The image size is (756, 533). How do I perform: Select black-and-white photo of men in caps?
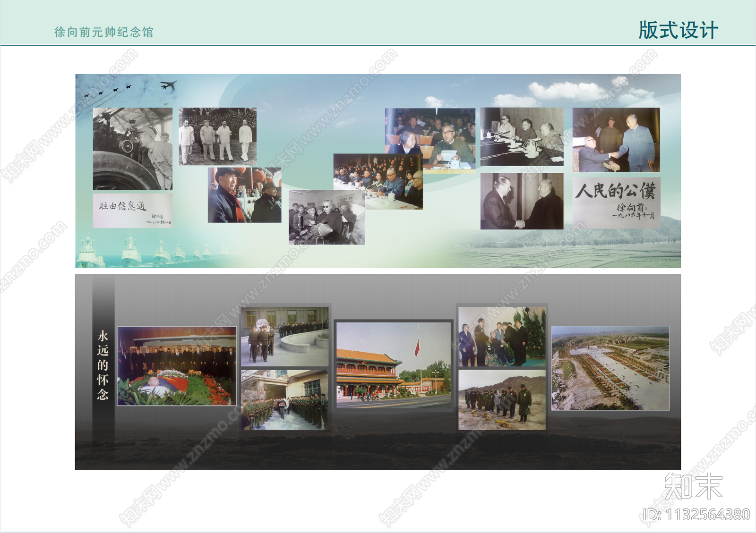coord(326,218)
